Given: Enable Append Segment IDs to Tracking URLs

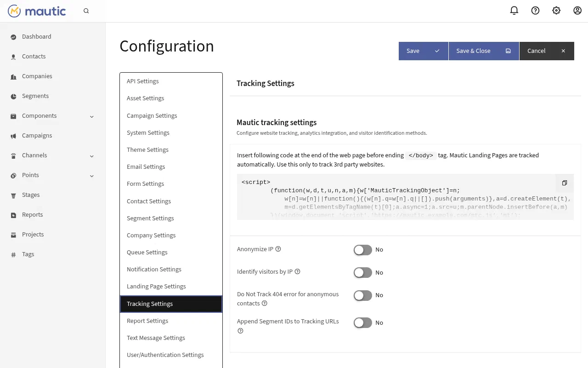Looking at the screenshot, I should coord(362,323).
